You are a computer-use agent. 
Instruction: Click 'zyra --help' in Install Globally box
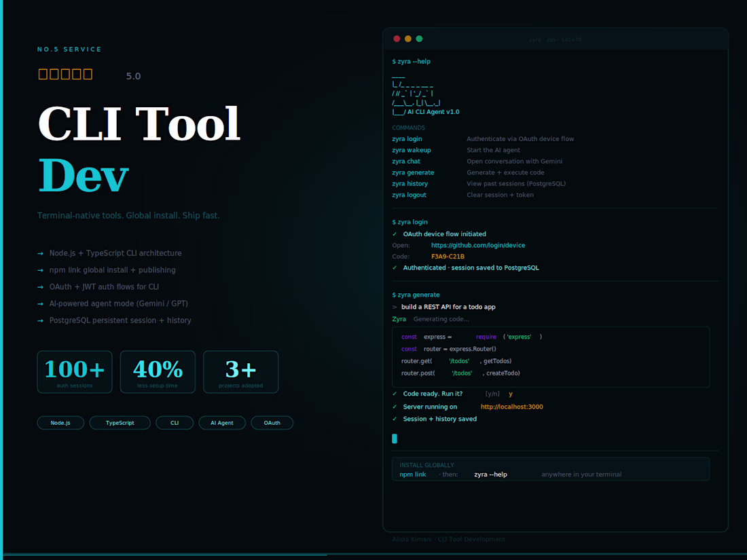(491, 474)
